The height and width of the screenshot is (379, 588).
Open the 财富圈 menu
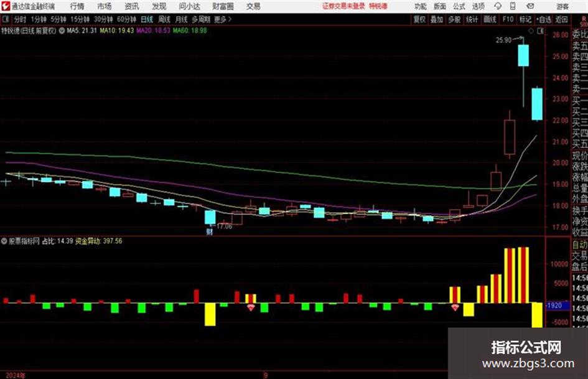(223, 6)
